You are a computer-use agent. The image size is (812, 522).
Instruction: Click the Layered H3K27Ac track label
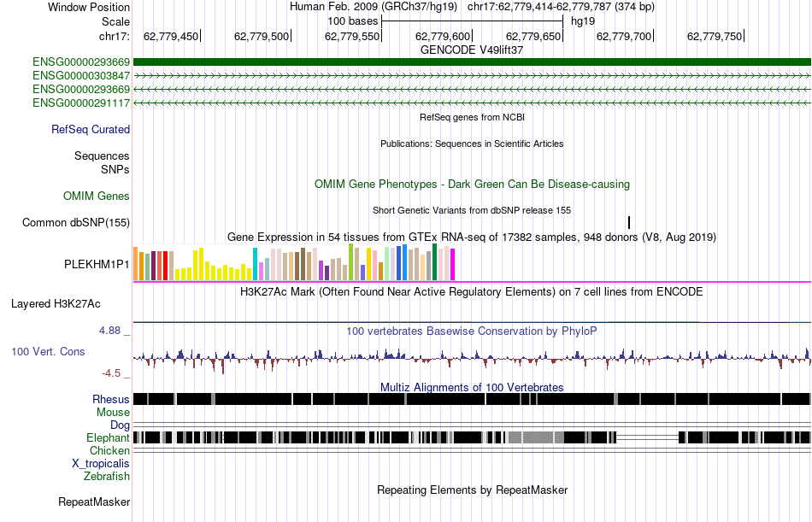[56, 304]
